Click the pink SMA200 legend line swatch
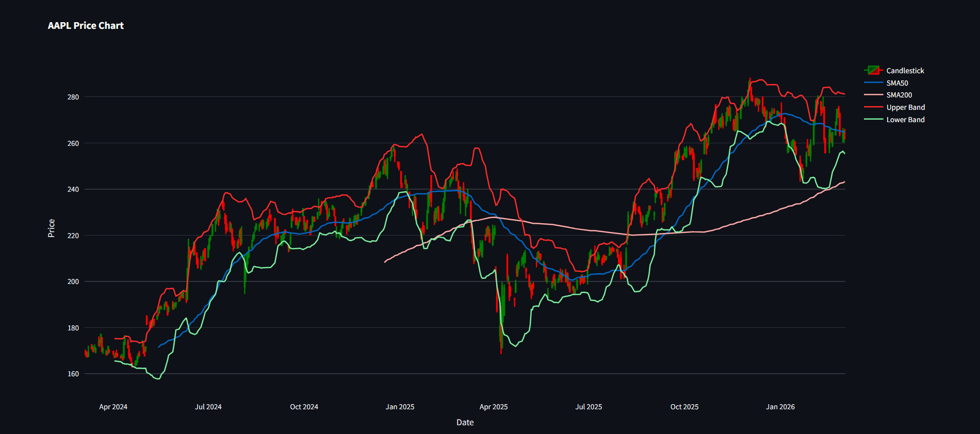Screen dimensions: 980x434 [x=873, y=95]
